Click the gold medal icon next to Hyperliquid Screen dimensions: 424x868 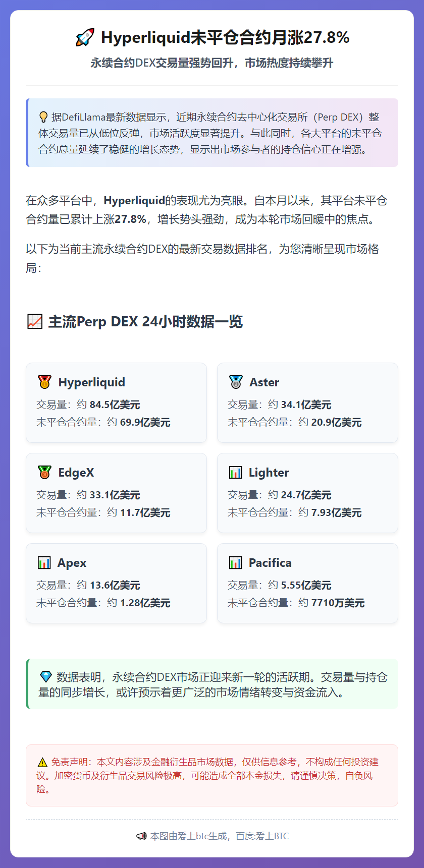click(44, 382)
